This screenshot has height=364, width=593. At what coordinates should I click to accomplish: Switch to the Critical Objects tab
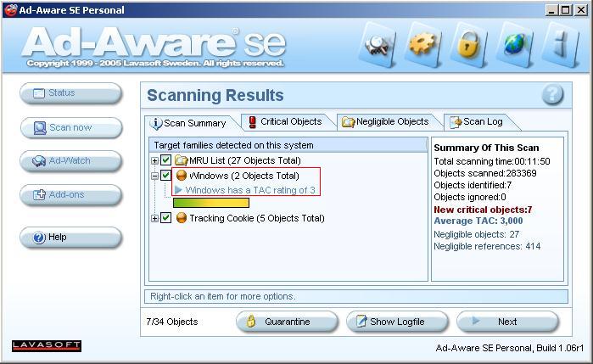click(288, 121)
